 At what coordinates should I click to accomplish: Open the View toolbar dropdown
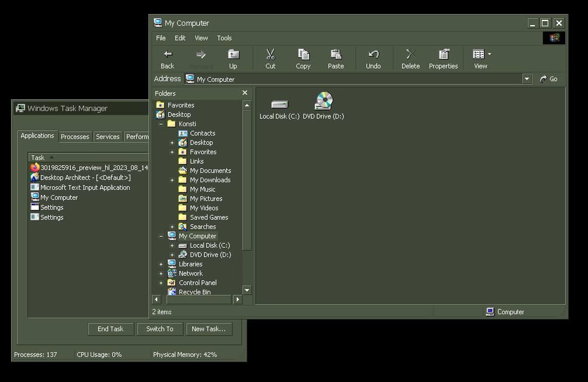pos(489,54)
